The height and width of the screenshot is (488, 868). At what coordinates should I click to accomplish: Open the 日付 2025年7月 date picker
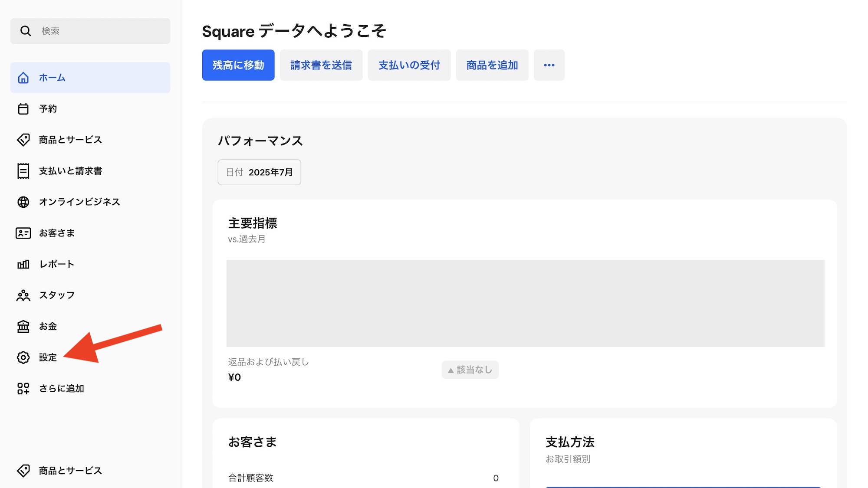pyautogui.click(x=259, y=172)
